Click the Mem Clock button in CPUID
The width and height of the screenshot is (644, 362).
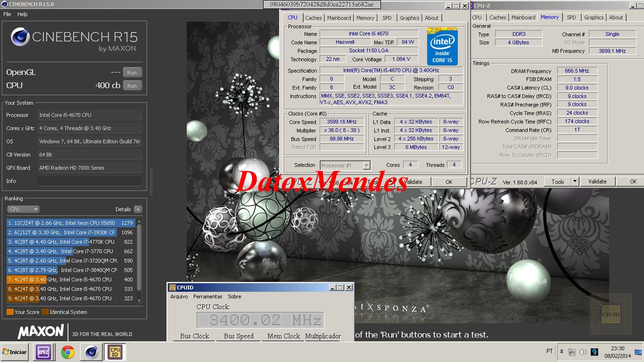click(x=283, y=337)
